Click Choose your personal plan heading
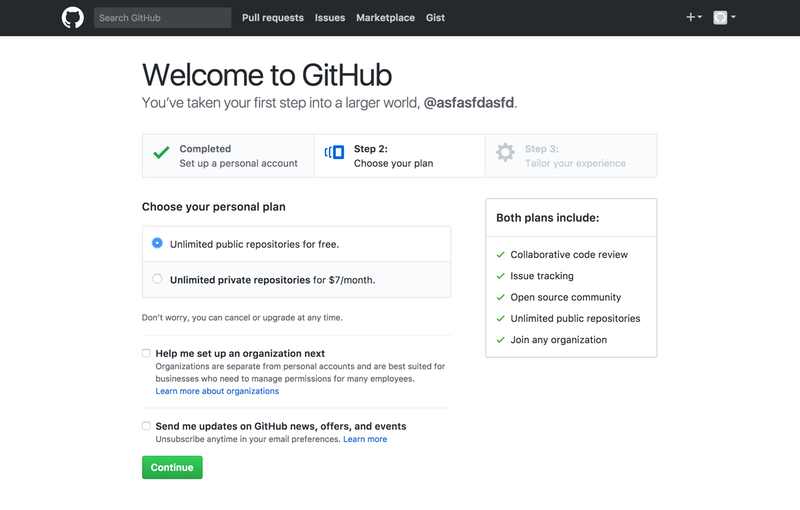Screen dimensions: 800x510 (x=213, y=207)
